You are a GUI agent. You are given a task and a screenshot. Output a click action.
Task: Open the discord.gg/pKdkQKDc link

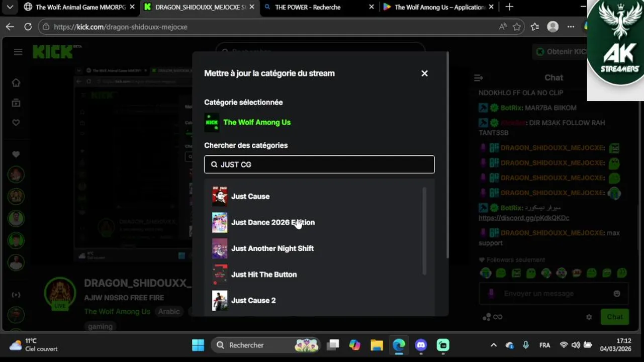(x=524, y=218)
